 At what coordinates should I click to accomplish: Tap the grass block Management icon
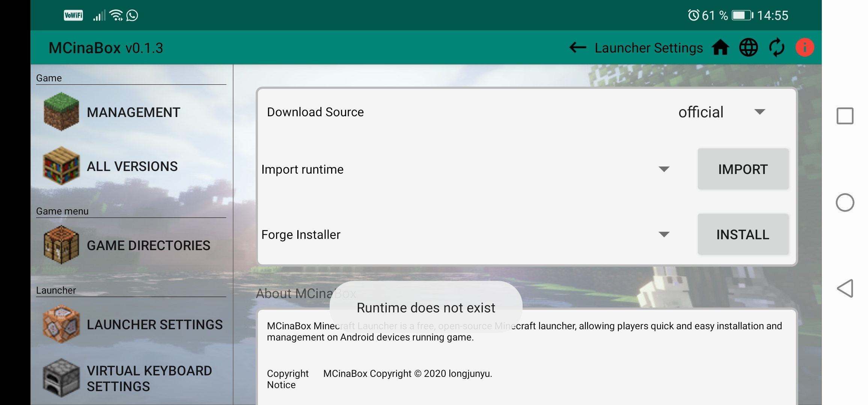[61, 112]
